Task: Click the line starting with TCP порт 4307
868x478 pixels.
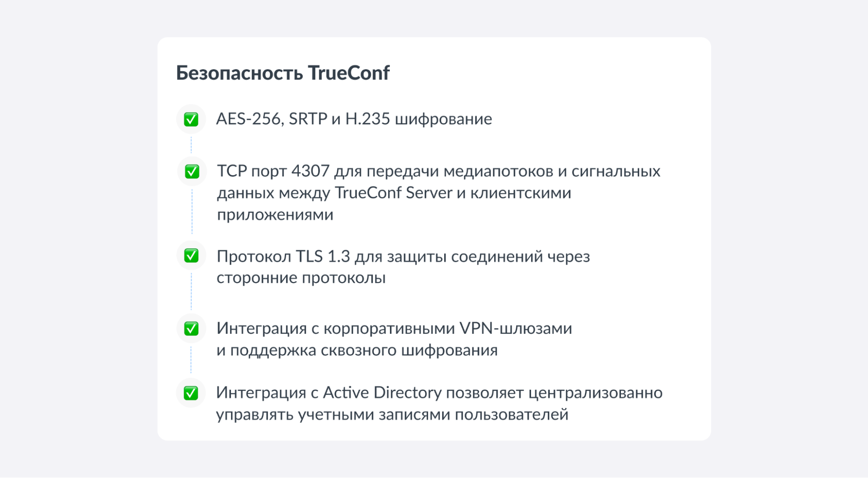Action: (x=439, y=171)
